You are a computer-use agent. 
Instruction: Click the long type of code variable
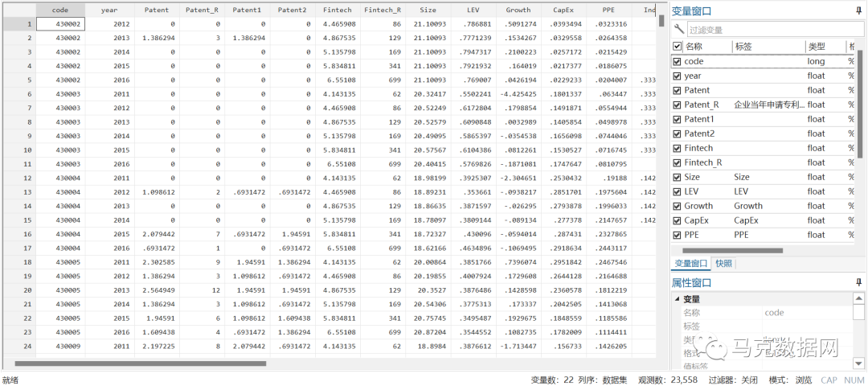(816, 61)
